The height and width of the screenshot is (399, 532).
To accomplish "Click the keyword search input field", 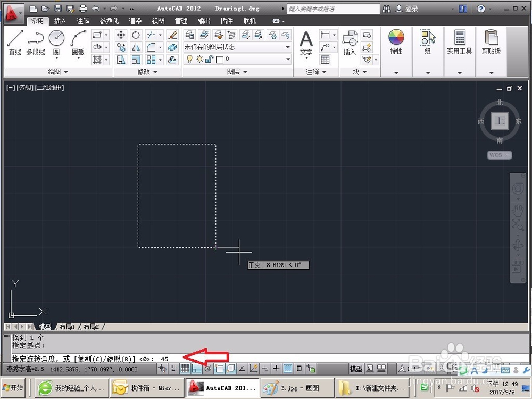I will click(334, 9).
